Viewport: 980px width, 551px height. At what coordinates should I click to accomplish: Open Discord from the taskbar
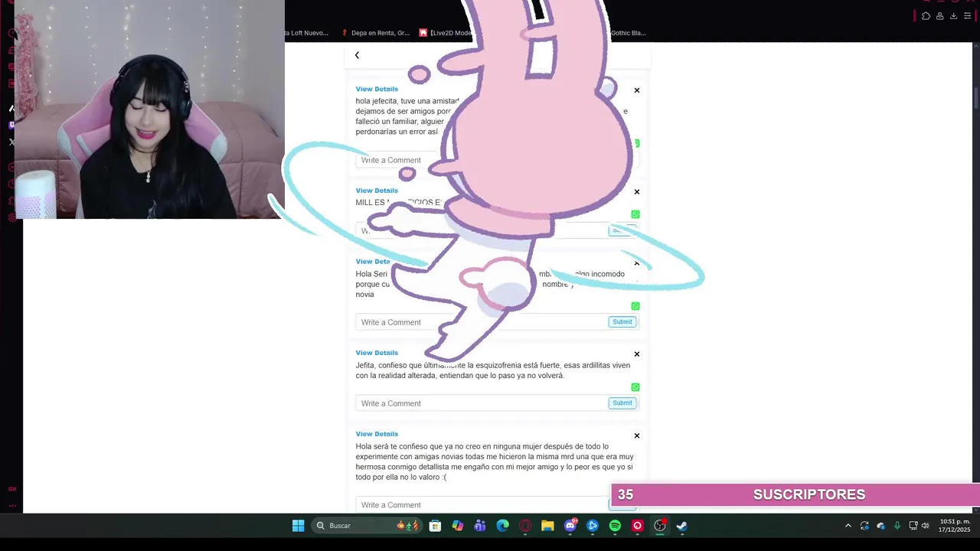point(570,526)
